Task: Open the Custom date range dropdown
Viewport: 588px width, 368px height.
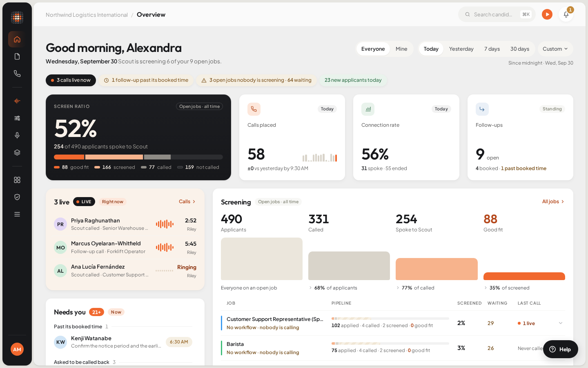Action: pos(555,49)
